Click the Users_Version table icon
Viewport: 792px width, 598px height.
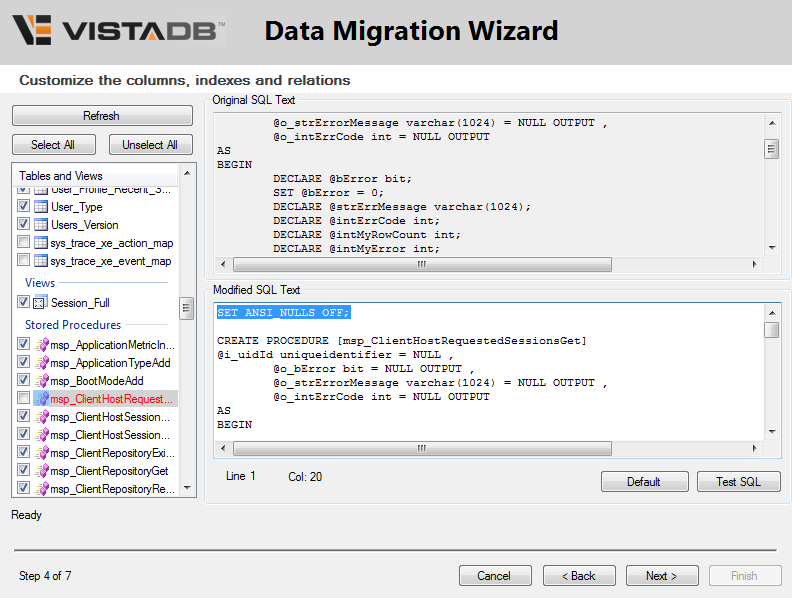pos(41,225)
